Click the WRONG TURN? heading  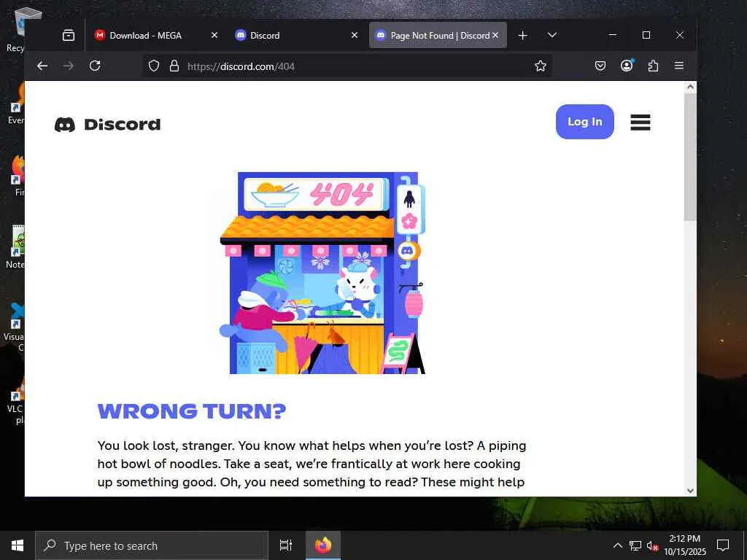(x=192, y=411)
